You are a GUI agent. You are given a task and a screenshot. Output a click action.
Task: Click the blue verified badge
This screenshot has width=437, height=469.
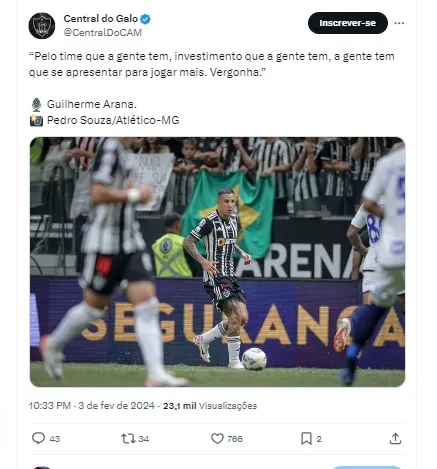[145, 19]
